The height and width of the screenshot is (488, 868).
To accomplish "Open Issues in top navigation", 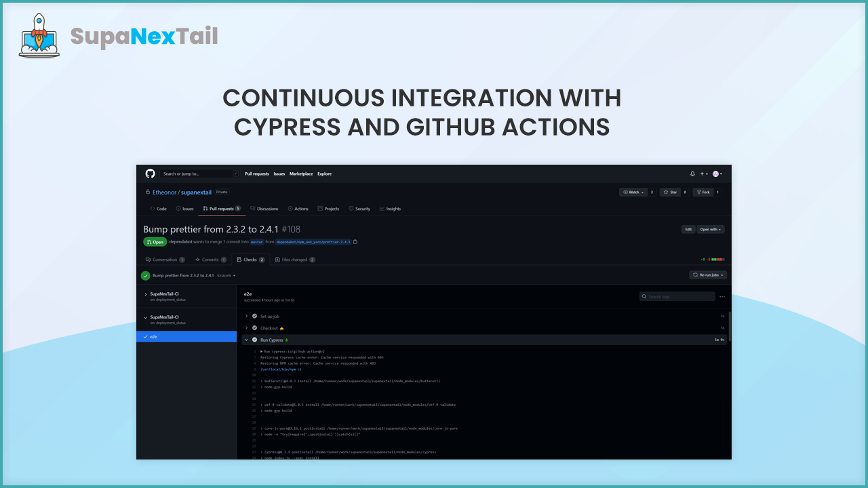I will tap(279, 174).
